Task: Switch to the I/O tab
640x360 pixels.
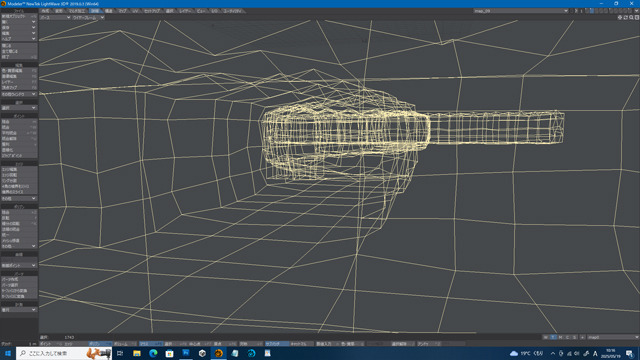Action: (x=214, y=11)
